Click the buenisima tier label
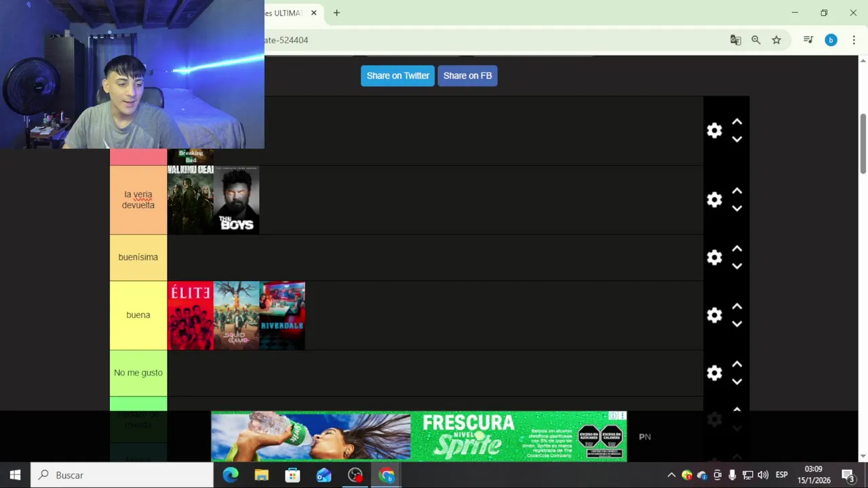868x488 pixels. point(138,258)
